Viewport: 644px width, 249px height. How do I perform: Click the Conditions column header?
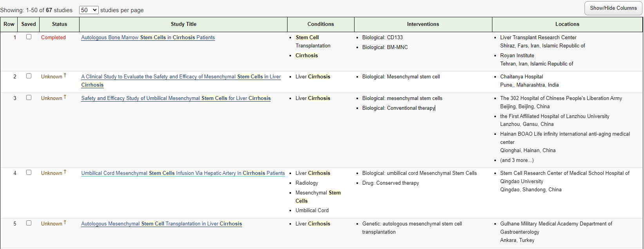(320, 24)
